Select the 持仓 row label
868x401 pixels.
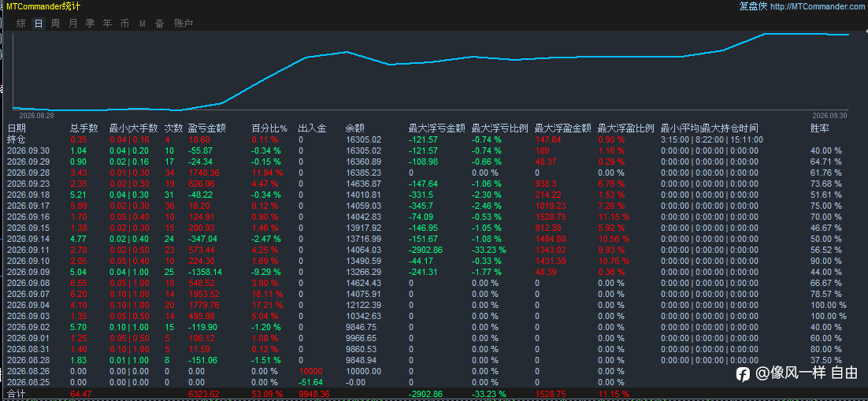(16, 139)
